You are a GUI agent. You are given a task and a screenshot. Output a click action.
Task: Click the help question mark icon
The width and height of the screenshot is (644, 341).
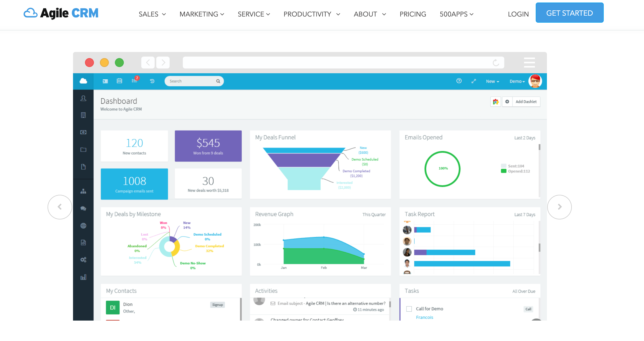pyautogui.click(x=459, y=81)
